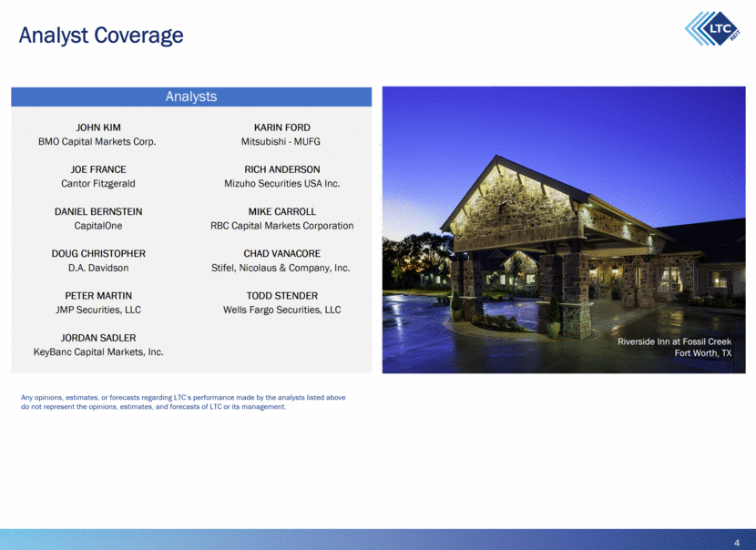756x550 pixels.
Task: Click the LTC REIT logo
Action: tap(712, 28)
